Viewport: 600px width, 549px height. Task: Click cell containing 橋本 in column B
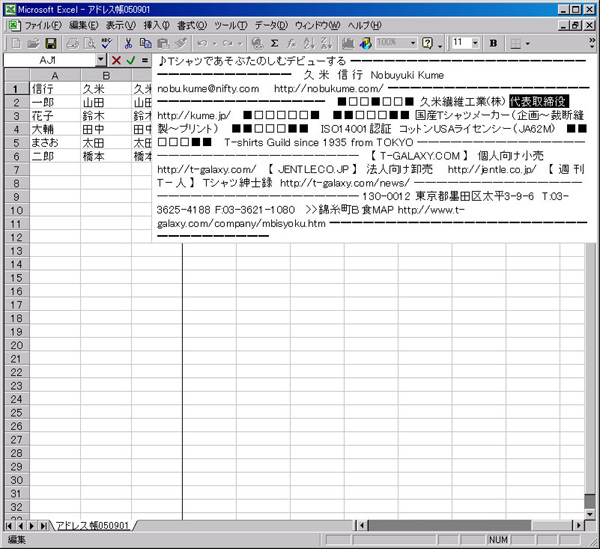point(106,156)
